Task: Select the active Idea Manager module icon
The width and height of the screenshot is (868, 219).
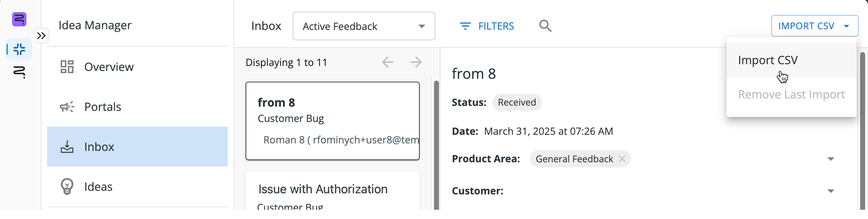Action: (19, 50)
